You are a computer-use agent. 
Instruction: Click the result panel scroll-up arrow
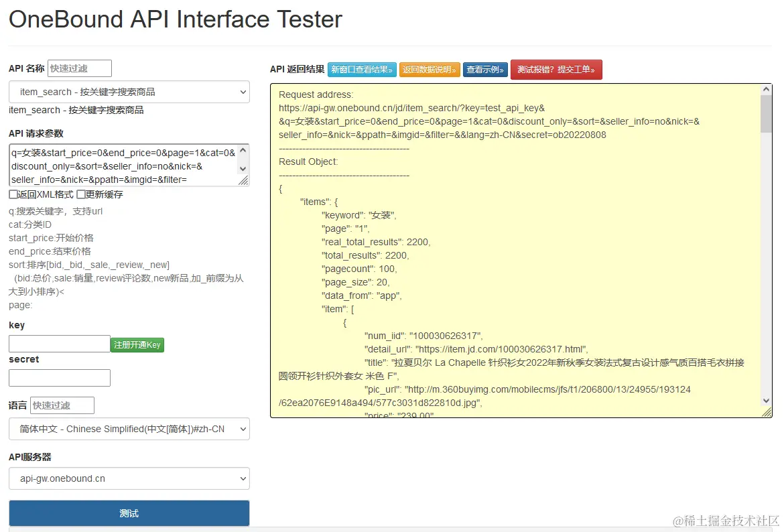tap(767, 89)
